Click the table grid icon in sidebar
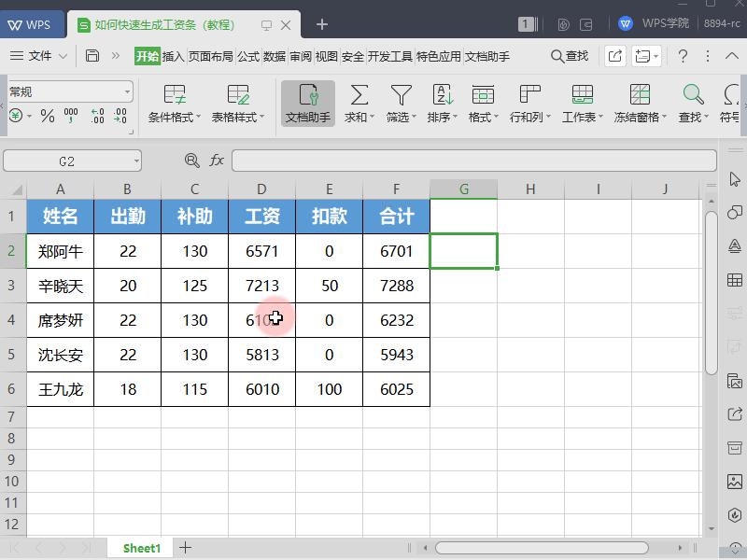Viewport: 747px width, 560px height. pyautogui.click(x=735, y=280)
